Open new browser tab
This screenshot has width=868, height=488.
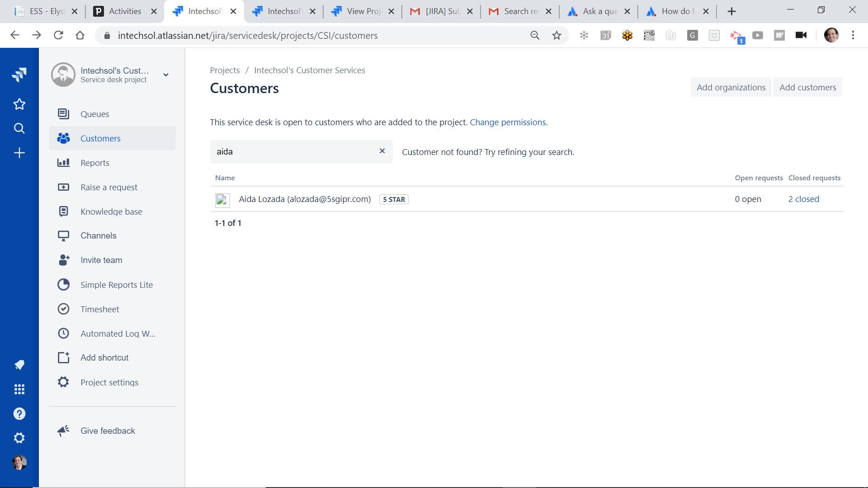point(731,11)
